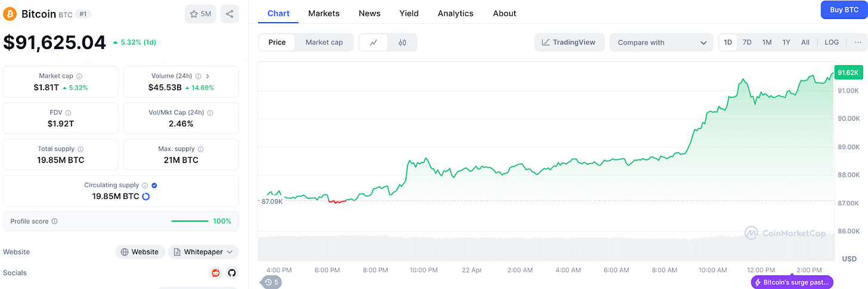Screen dimensions: 868x289
Task: Click the 22 Apr date axis label
Action: pyautogui.click(x=472, y=270)
